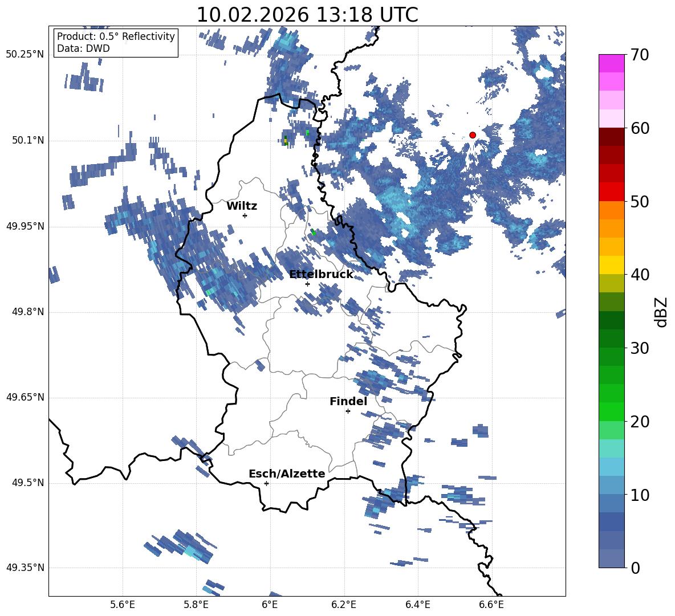Click the 6.4°E longitude tick label
This screenshot has width=675, height=616.
click(417, 605)
